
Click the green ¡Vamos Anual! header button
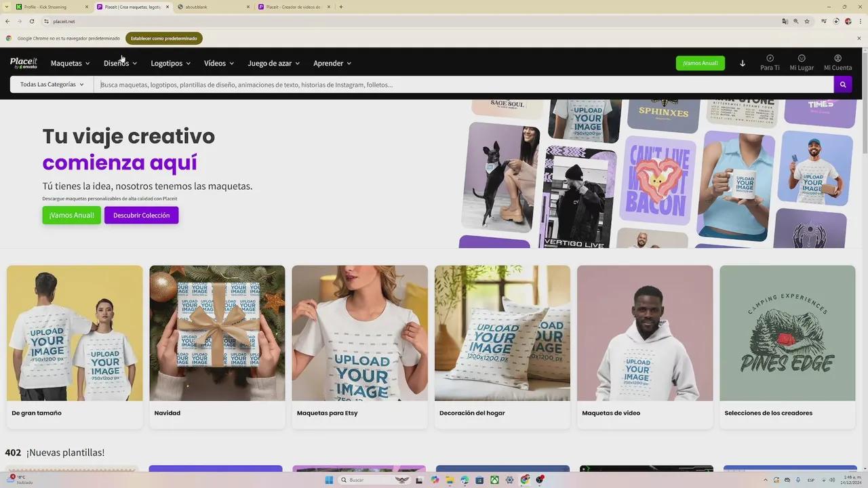tap(701, 63)
